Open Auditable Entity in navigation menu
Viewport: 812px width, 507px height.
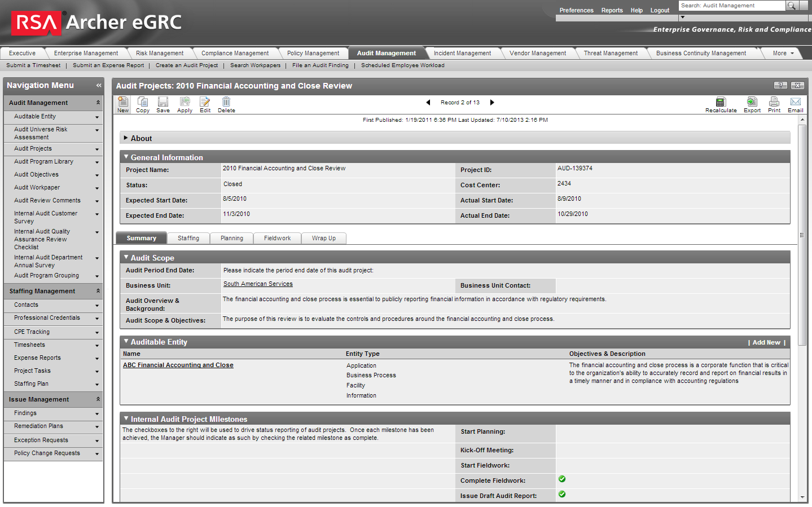35,116
